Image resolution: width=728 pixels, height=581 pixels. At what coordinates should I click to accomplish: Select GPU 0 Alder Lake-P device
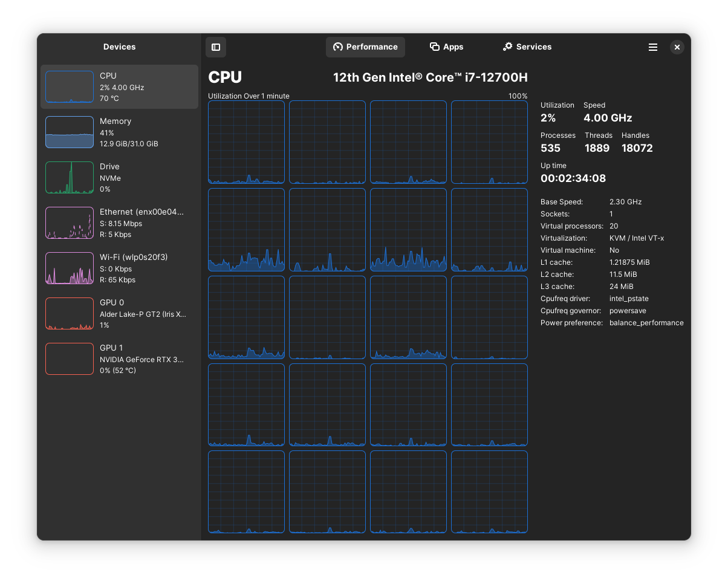tap(119, 314)
